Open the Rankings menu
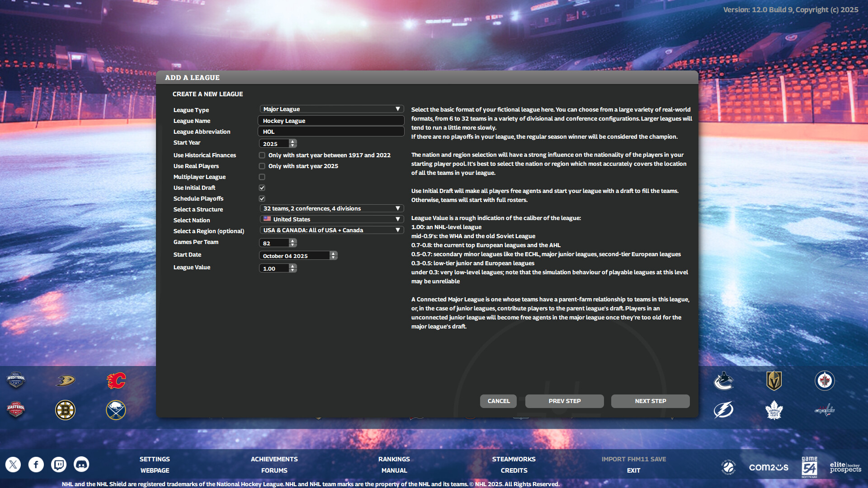This screenshot has width=868, height=488. [x=394, y=459]
